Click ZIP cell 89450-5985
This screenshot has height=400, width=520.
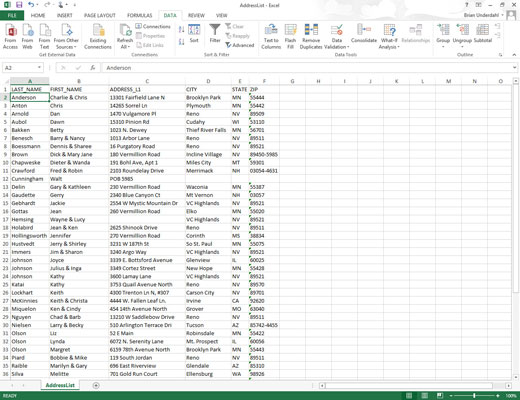pos(264,154)
